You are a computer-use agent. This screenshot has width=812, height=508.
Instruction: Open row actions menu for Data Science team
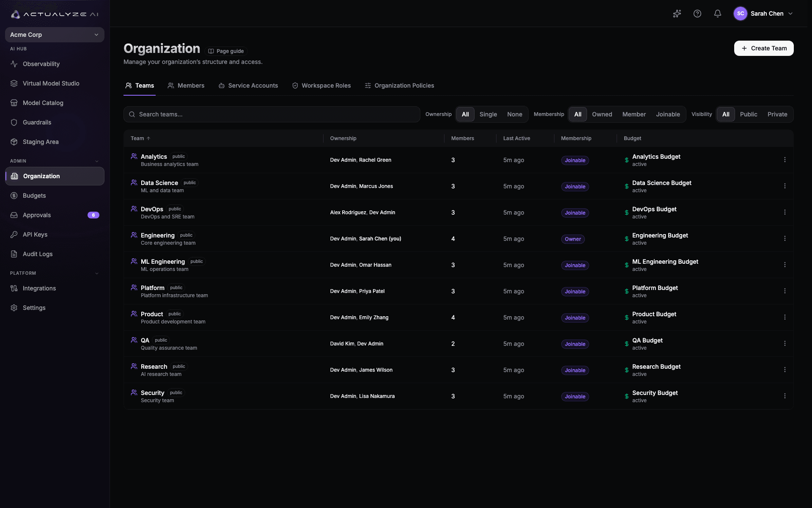click(x=785, y=186)
